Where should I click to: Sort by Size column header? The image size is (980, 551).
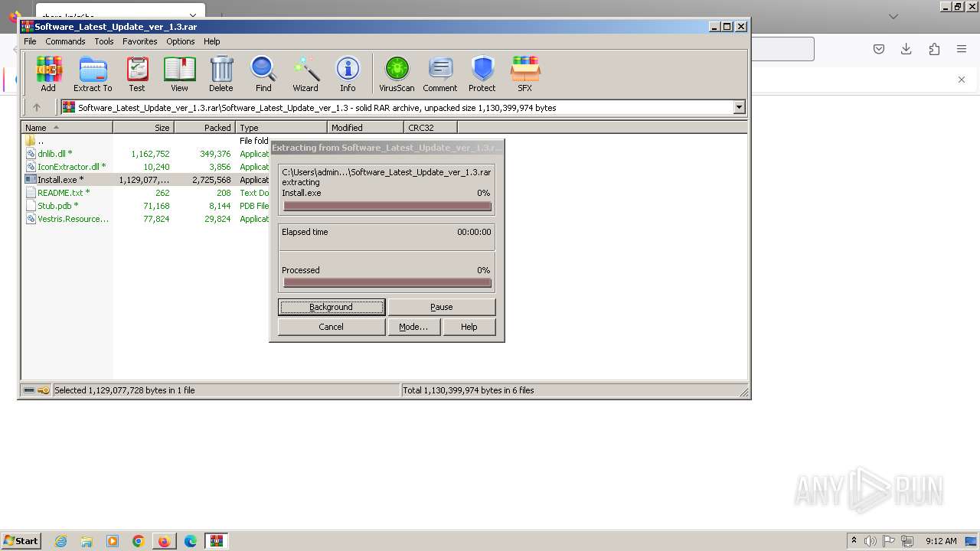[143, 127]
